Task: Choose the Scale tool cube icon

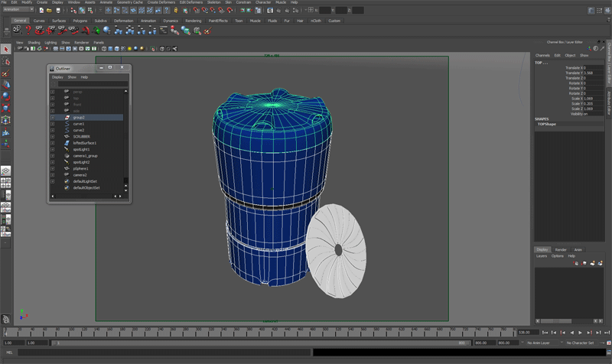Action: (5, 108)
